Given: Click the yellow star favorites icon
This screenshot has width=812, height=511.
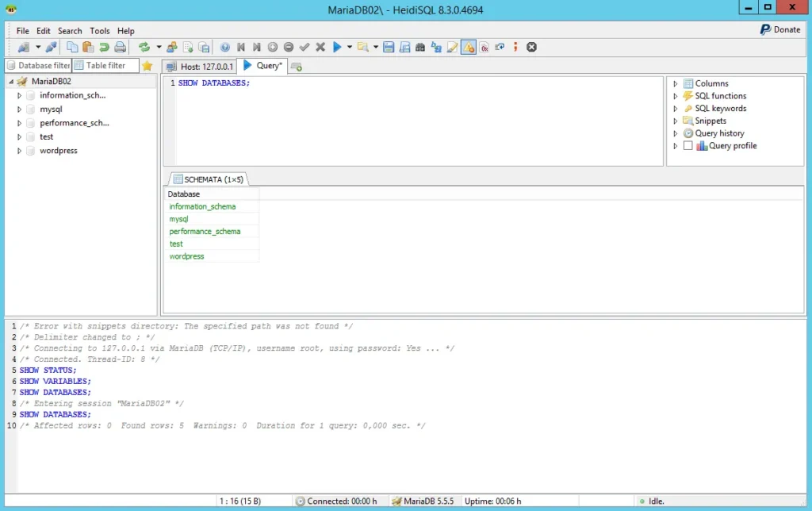Looking at the screenshot, I should 147,66.
